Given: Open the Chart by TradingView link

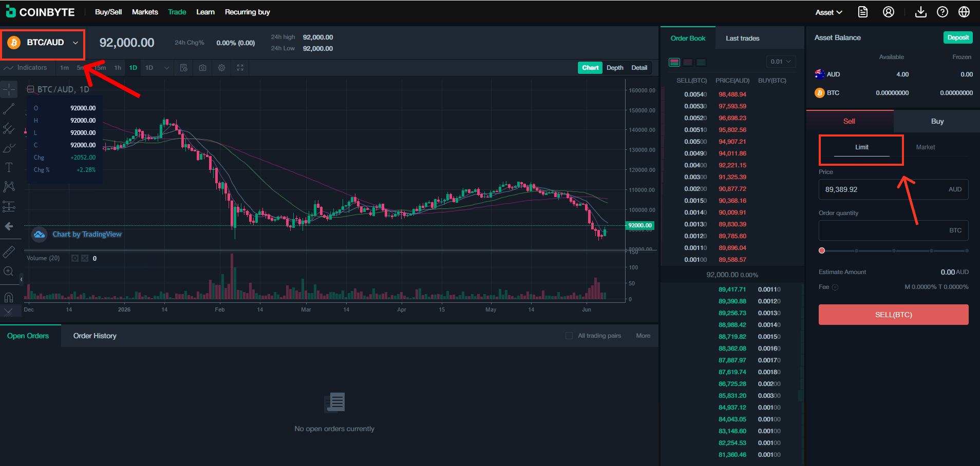Looking at the screenshot, I should coord(87,234).
